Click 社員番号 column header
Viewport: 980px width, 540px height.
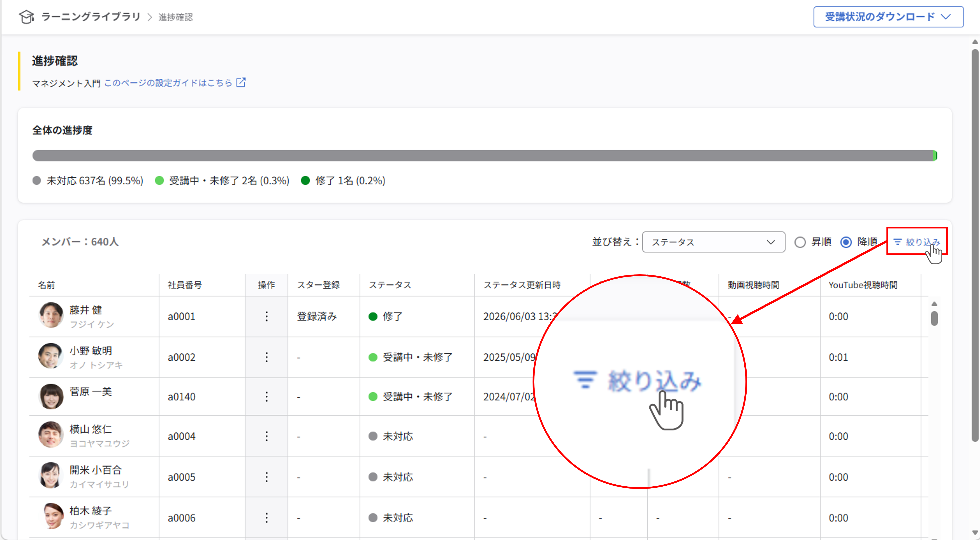pos(185,285)
